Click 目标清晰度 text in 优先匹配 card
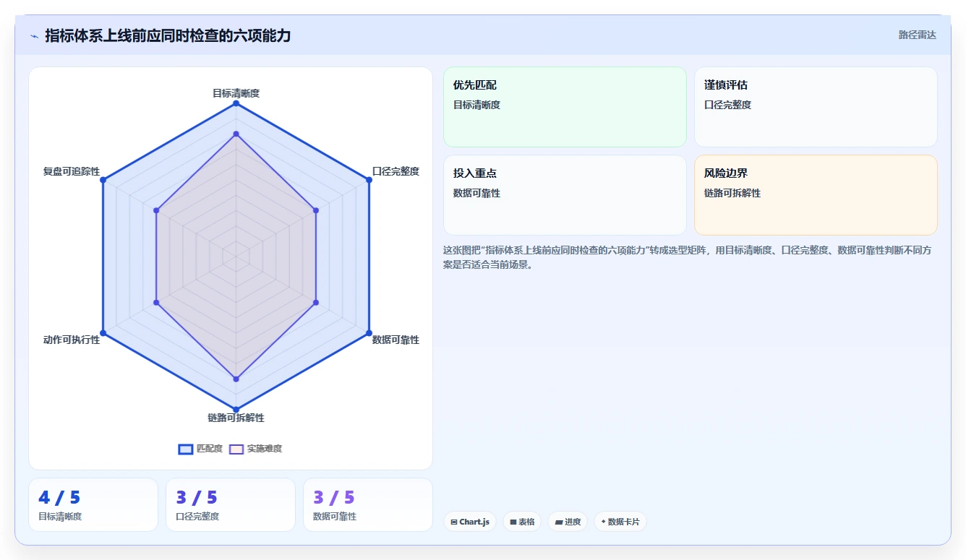 [x=476, y=105]
